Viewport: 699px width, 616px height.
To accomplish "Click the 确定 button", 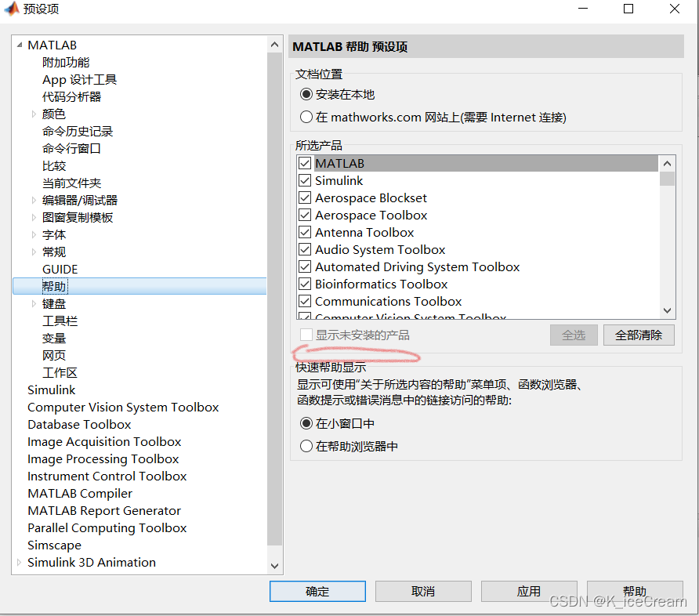I will (x=317, y=591).
